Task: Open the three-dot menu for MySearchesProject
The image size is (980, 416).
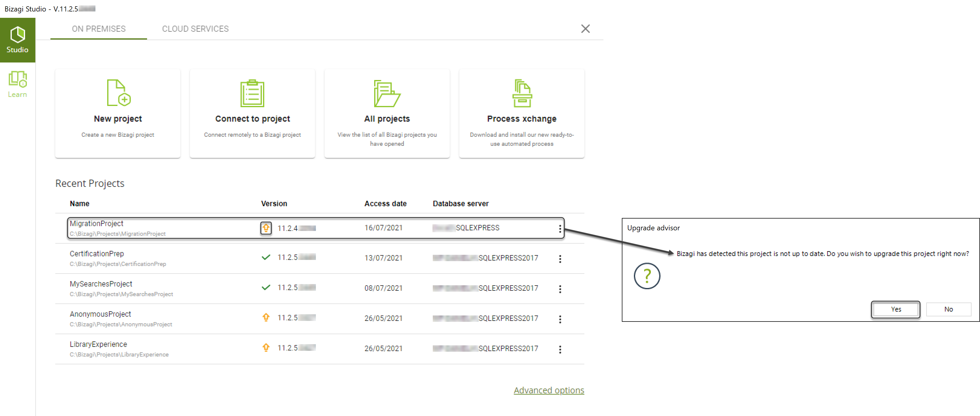Action: pos(560,289)
